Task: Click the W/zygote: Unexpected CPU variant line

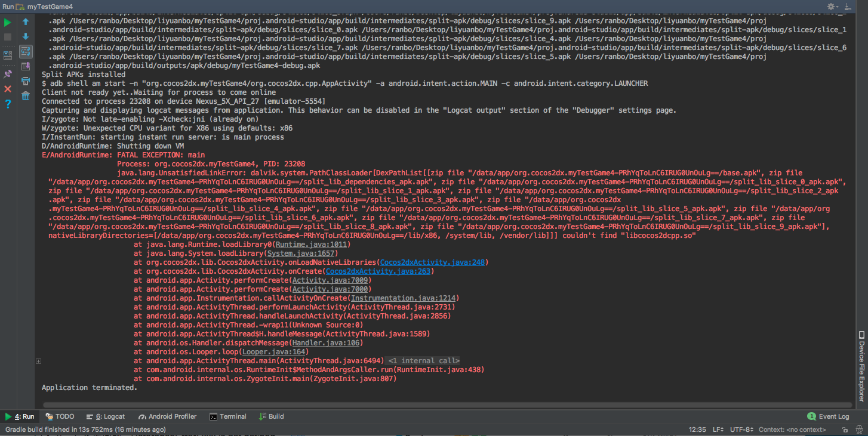Action: coord(167,128)
